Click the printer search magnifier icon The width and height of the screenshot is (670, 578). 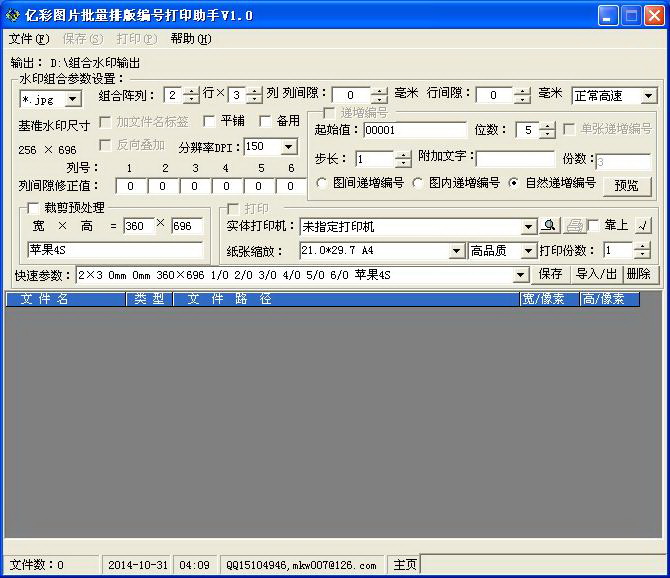coord(549,226)
